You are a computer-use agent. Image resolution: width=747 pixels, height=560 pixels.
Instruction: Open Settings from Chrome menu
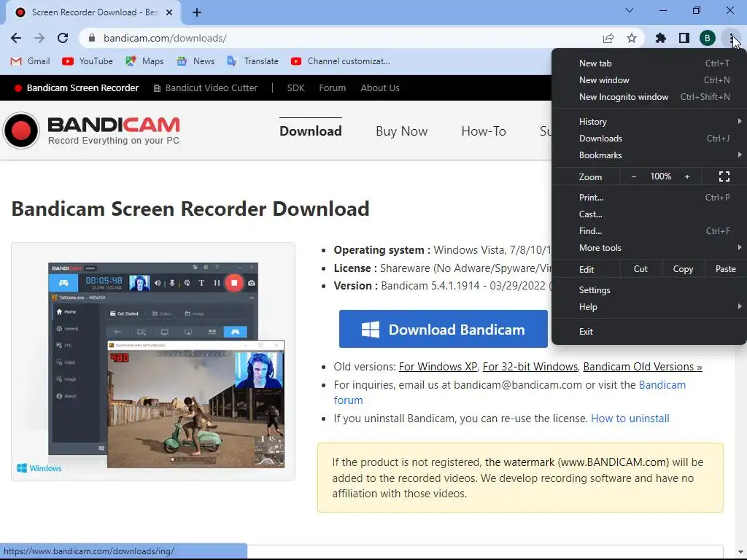click(x=649, y=290)
